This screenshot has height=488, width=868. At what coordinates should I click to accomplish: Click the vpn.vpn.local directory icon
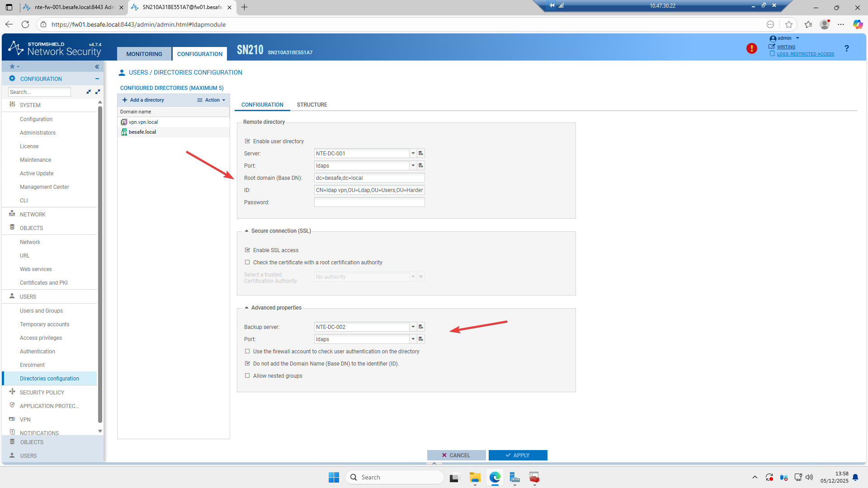124,122
